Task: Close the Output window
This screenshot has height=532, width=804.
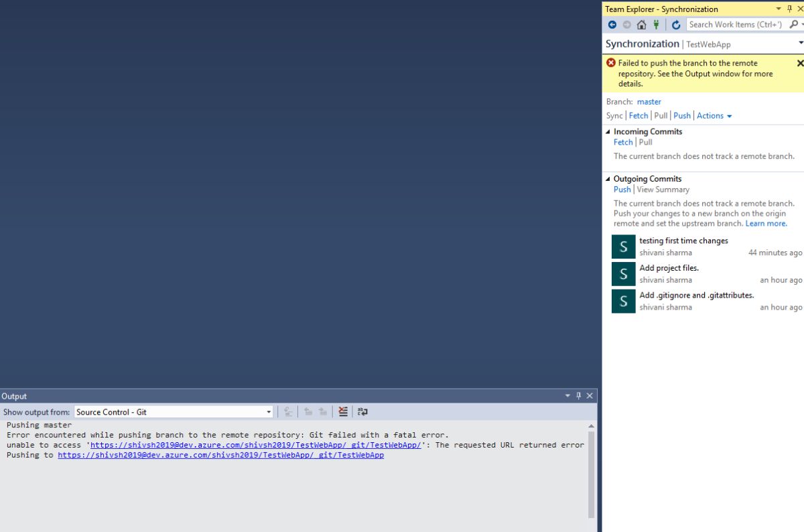Action: (x=590, y=396)
